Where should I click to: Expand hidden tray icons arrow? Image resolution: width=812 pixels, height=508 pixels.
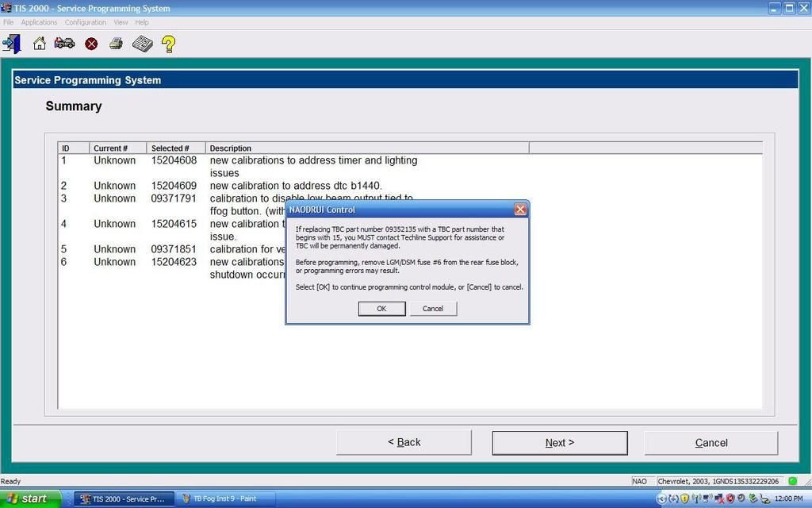pos(662,499)
